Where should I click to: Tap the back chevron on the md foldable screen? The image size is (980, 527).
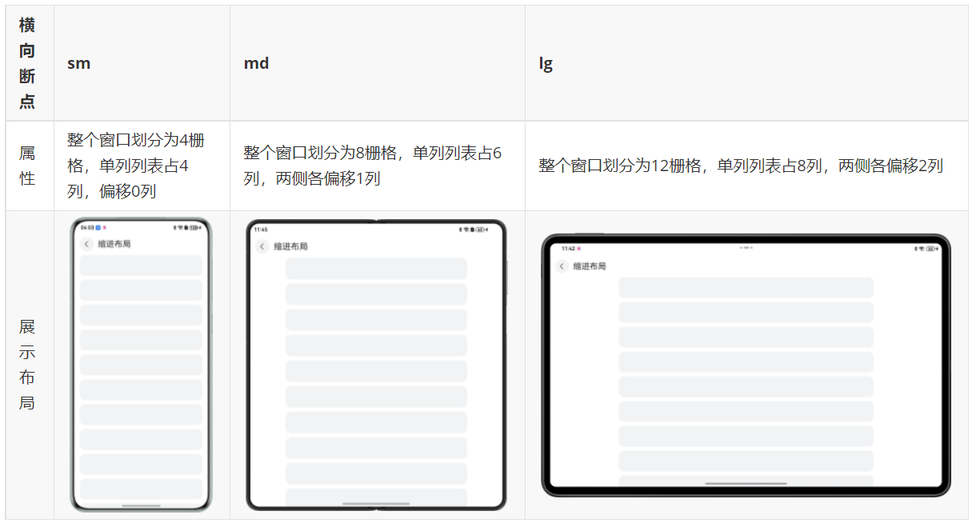click(x=262, y=247)
